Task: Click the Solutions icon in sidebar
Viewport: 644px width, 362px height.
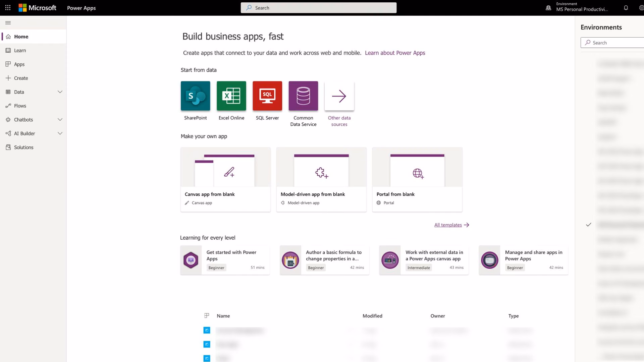Action: [8, 147]
